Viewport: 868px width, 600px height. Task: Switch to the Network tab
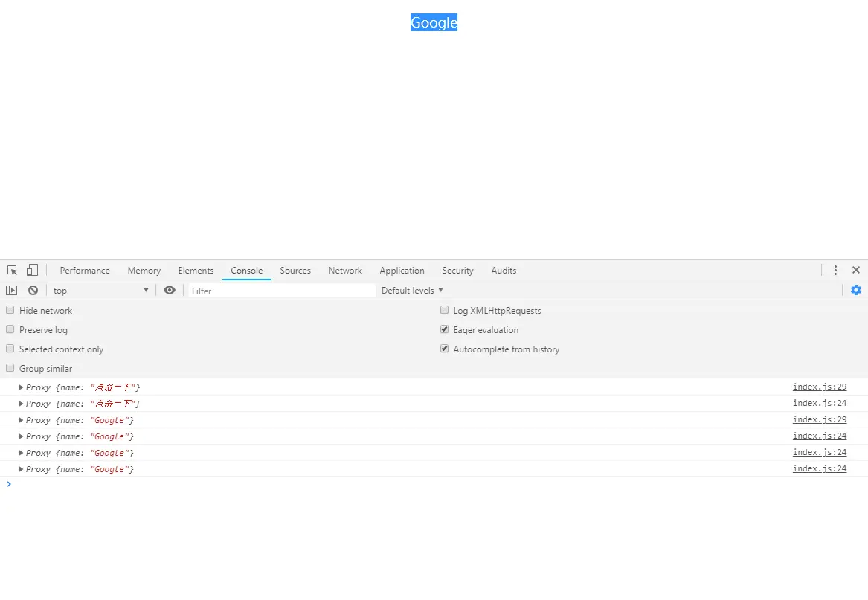pyautogui.click(x=345, y=270)
